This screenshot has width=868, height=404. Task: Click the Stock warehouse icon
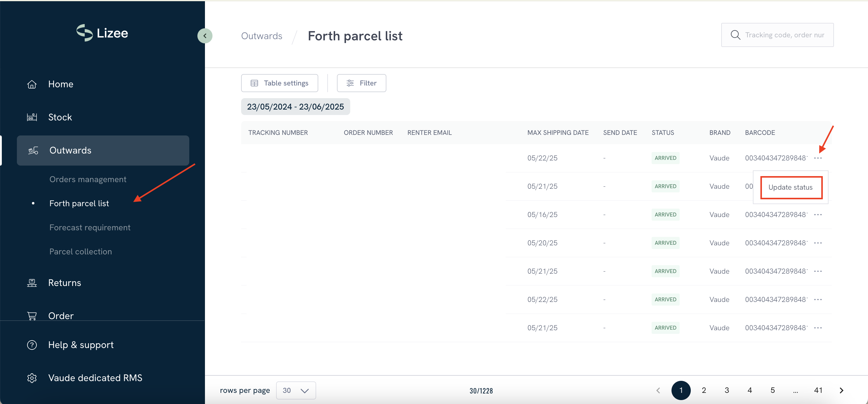click(x=32, y=117)
